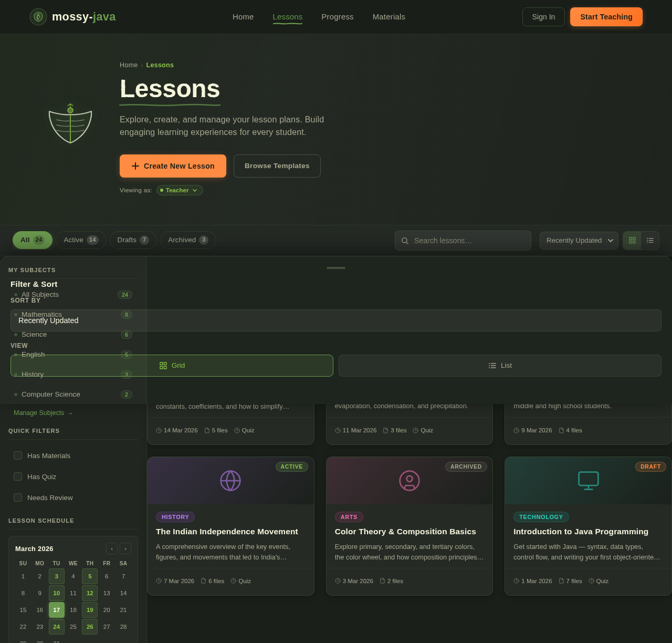Image resolution: width=672 pixels, height=643 pixels.
Task: Advance calendar to next month
Action: 125,548
